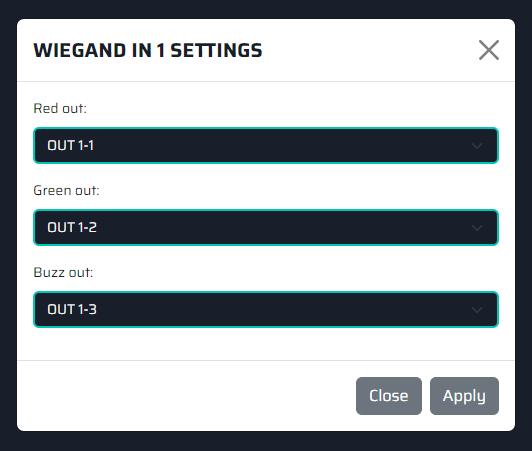Click the chevron arrow in Green out dropdown
The image size is (532, 451).
[477, 228]
